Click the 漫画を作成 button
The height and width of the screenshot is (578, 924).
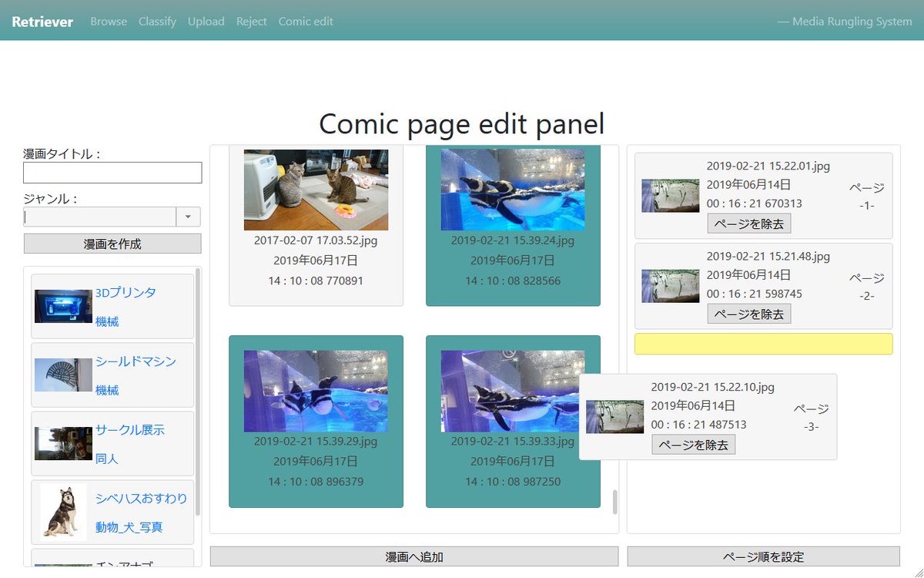point(112,244)
